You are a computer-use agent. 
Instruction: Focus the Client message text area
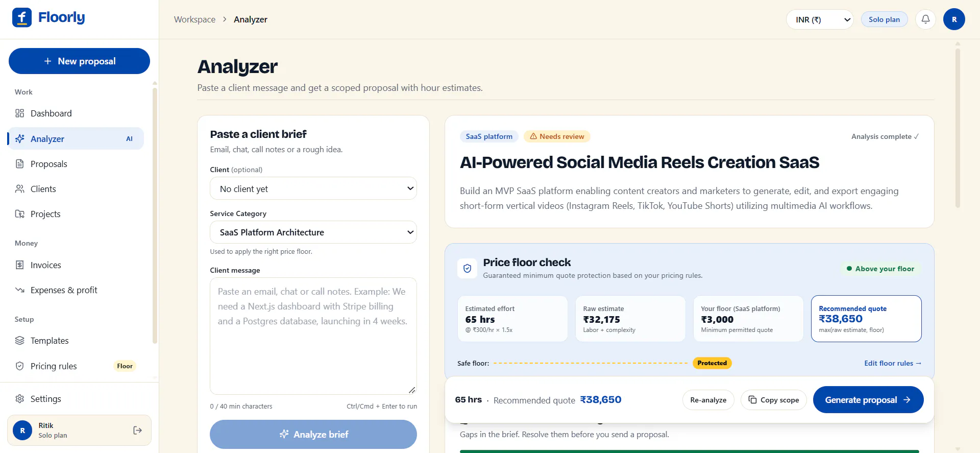[313, 336]
